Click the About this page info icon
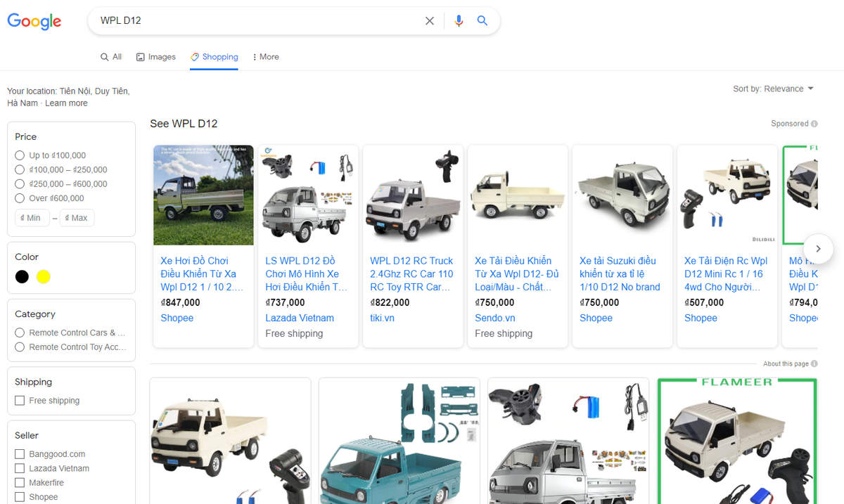This screenshot has height=504, width=844. coord(814,364)
